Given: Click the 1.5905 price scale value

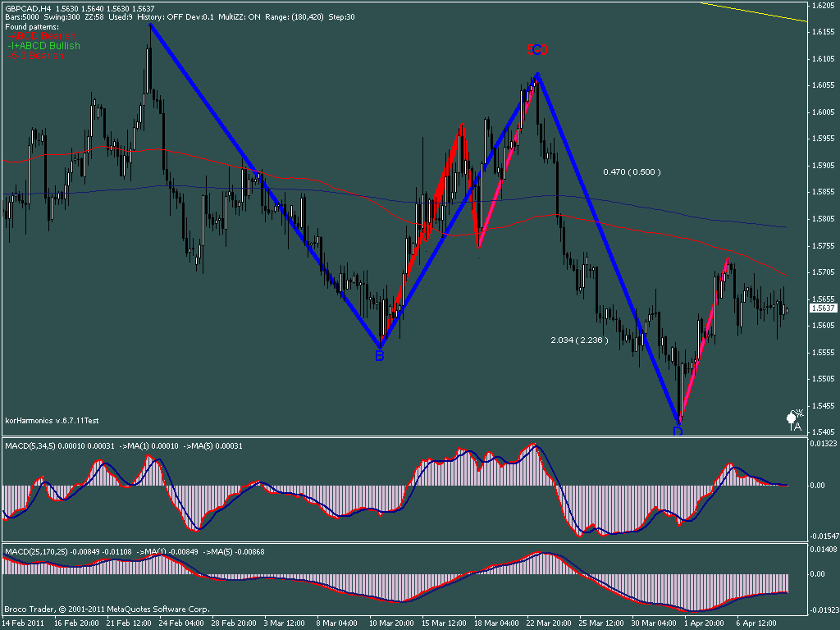Looking at the screenshot, I should click(823, 166).
